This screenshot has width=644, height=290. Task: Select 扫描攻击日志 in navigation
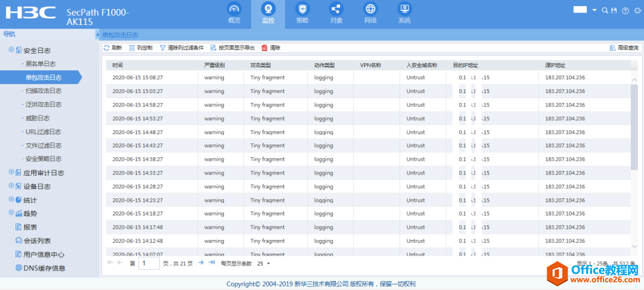(44, 91)
